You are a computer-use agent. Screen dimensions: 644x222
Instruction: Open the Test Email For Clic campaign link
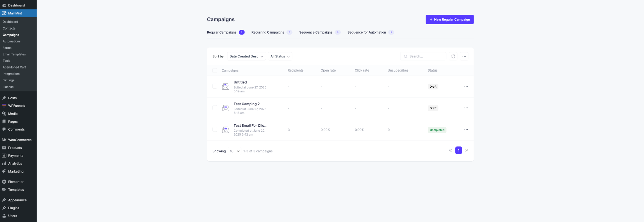(251, 126)
